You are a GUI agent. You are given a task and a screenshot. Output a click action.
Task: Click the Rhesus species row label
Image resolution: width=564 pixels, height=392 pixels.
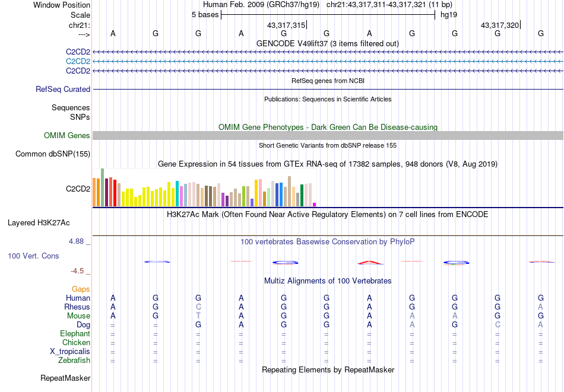(x=77, y=307)
